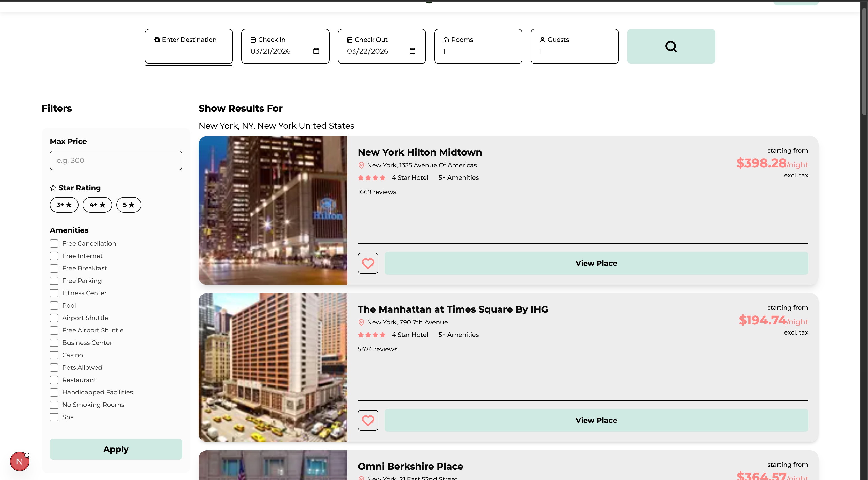Check the Spa amenity box
The width and height of the screenshot is (868, 480).
54,417
